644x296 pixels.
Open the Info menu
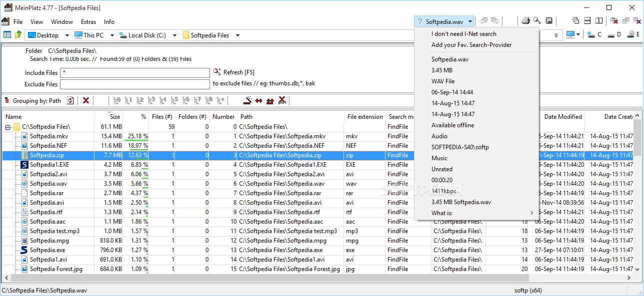109,22
